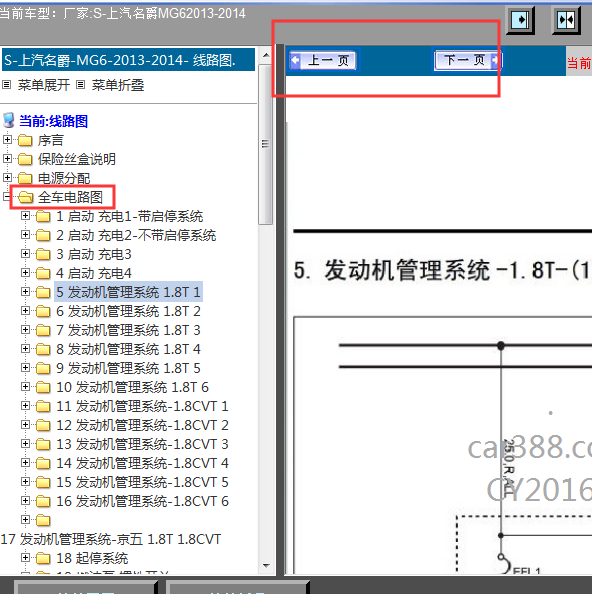Expand 2 启动 充电2-不带启停系统 node

(25, 235)
